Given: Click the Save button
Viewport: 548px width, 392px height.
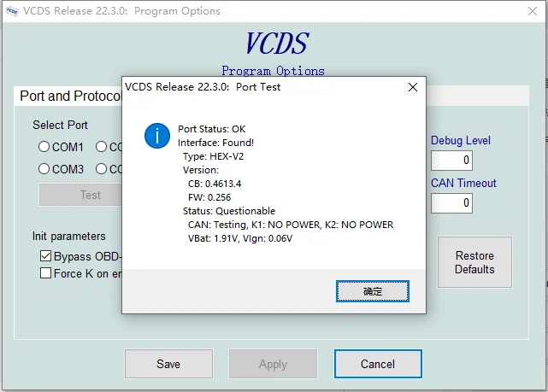Looking at the screenshot, I should (x=168, y=364).
